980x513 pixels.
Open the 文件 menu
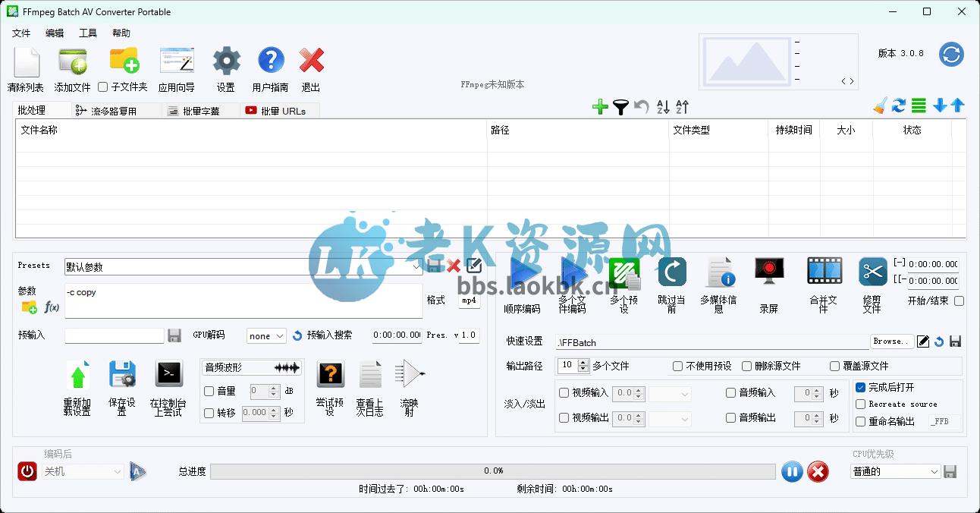click(21, 33)
